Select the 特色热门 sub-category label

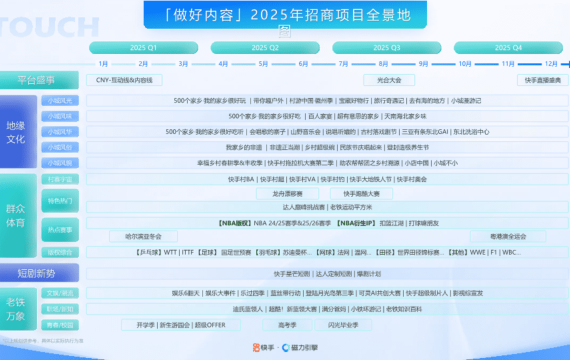tap(60, 201)
